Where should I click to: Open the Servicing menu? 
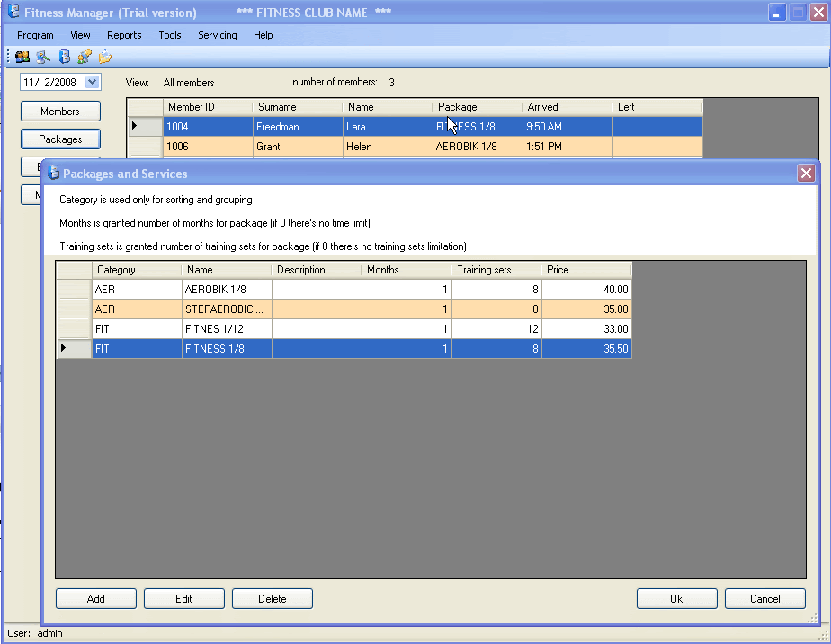click(218, 35)
